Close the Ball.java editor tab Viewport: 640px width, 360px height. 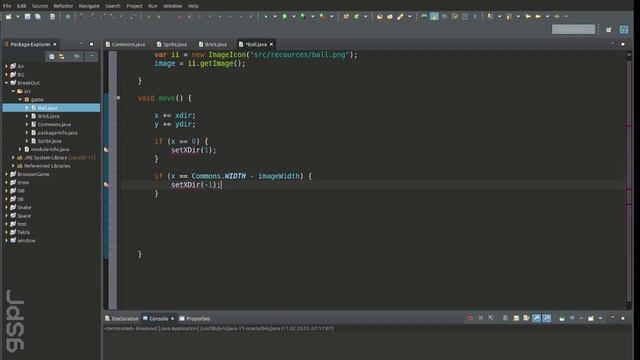pyautogui.click(x=271, y=44)
